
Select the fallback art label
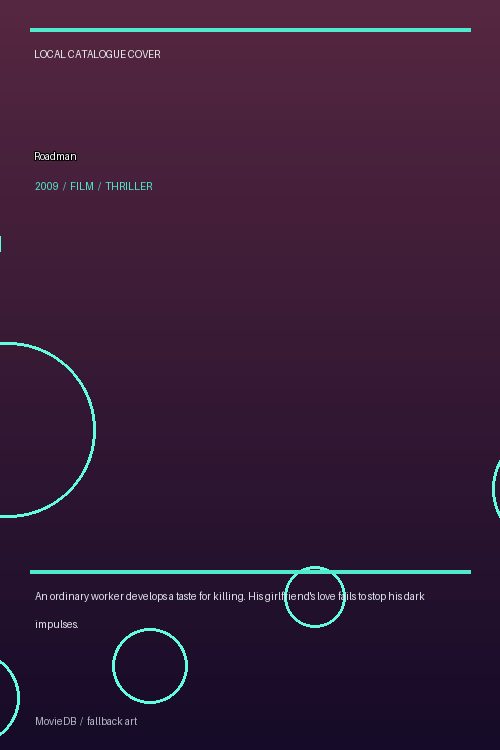tap(112, 721)
